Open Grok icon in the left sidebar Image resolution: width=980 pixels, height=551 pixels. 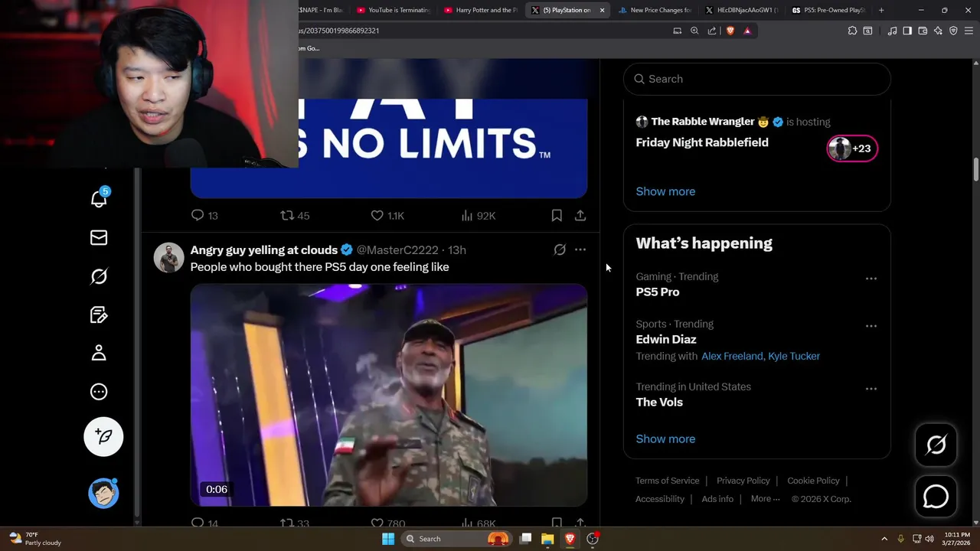click(99, 276)
